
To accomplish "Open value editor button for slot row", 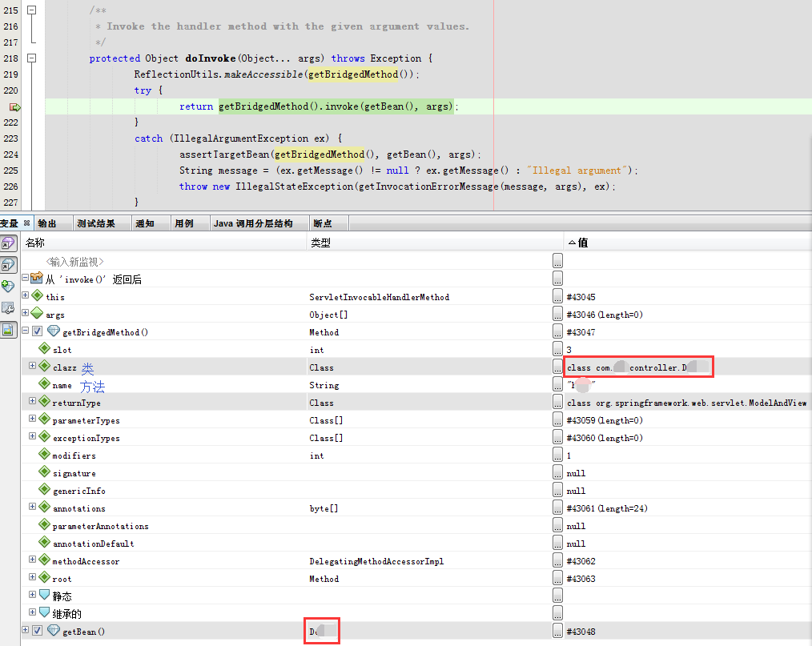I will point(557,349).
